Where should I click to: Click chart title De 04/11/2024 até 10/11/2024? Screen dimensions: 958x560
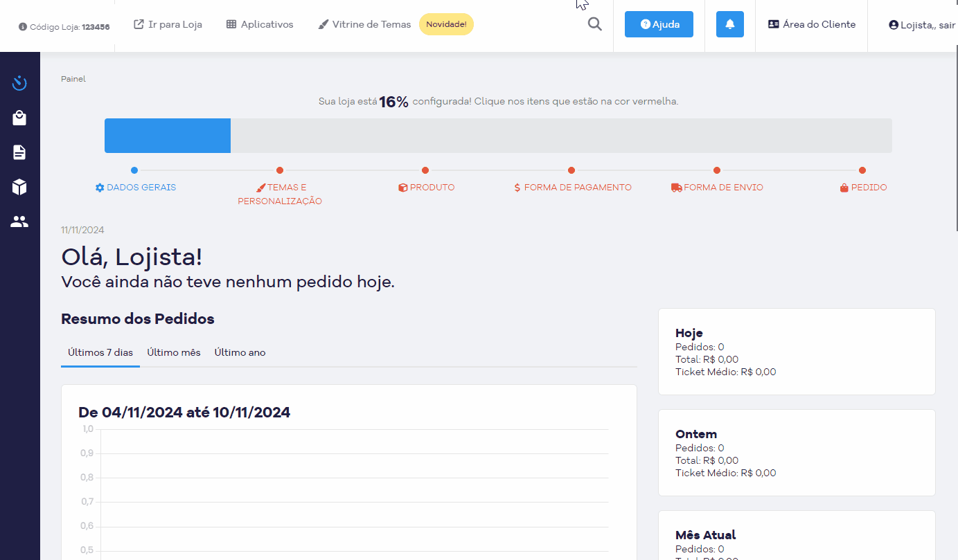[x=184, y=413]
